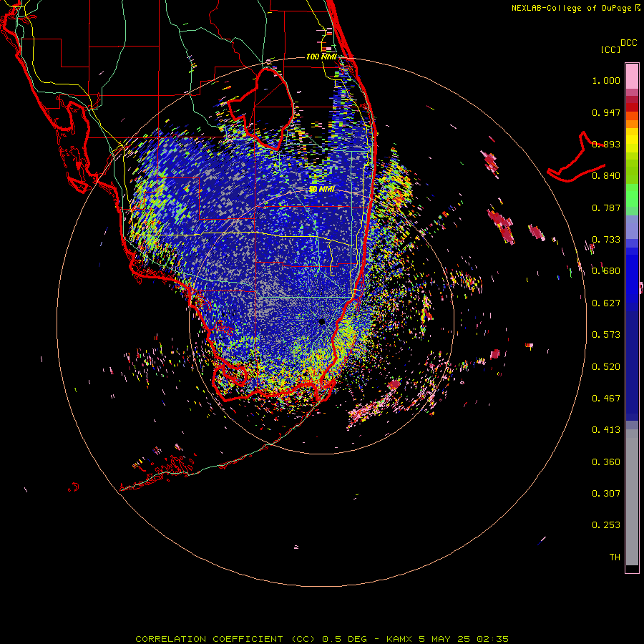The image size is (644, 644).
Task: Click the 0.787 scale value
Action: 606,208
